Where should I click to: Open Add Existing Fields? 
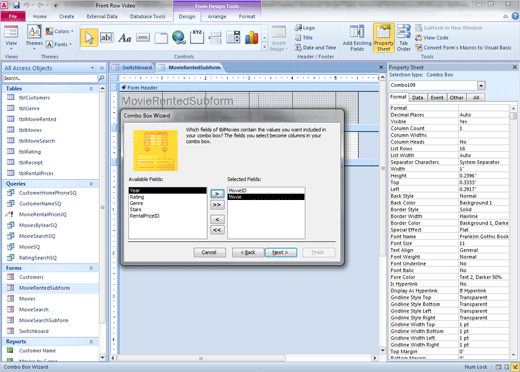click(357, 38)
